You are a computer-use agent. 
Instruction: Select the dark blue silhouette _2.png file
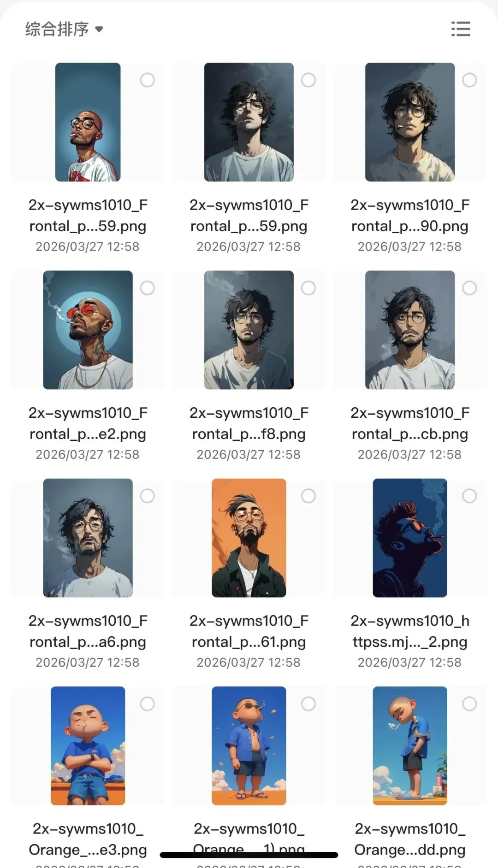469,496
